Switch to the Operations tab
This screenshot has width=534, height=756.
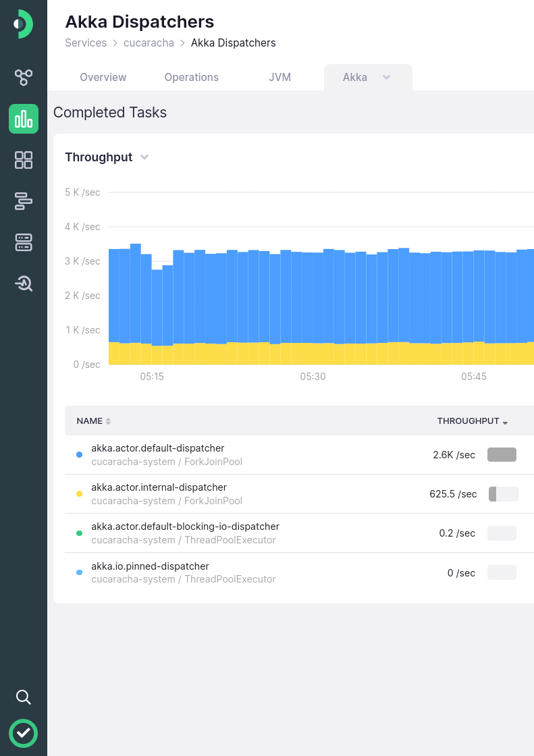tap(192, 77)
